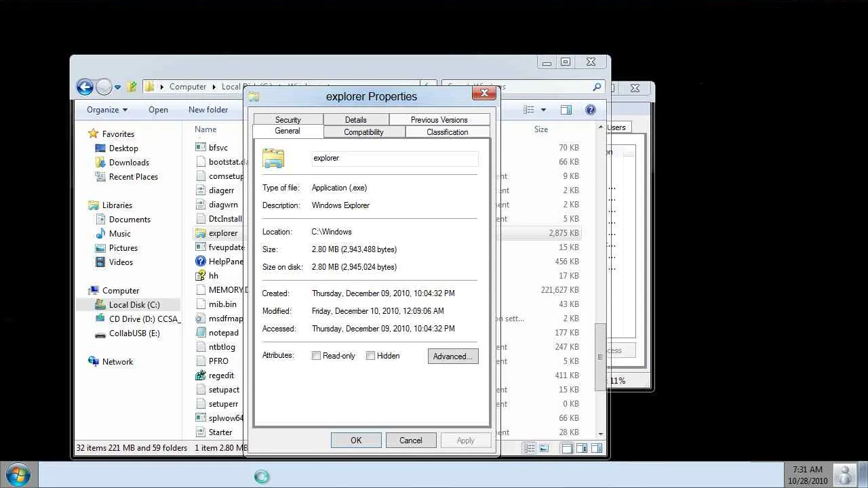Expand the breadcrumb arrow before Computer
Screen dimensions: 868x488
pyautogui.click(x=161, y=87)
